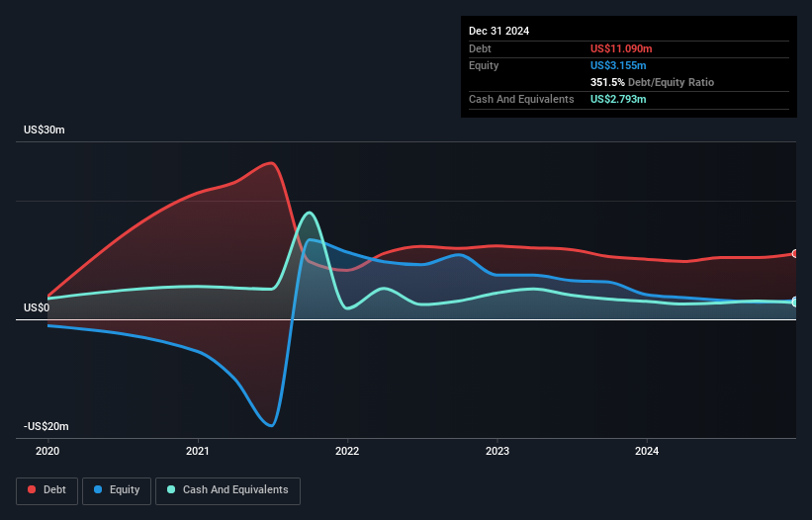Click the late-2021 cash line peak
The width and height of the screenshot is (812, 520).
pyautogui.click(x=310, y=213)
